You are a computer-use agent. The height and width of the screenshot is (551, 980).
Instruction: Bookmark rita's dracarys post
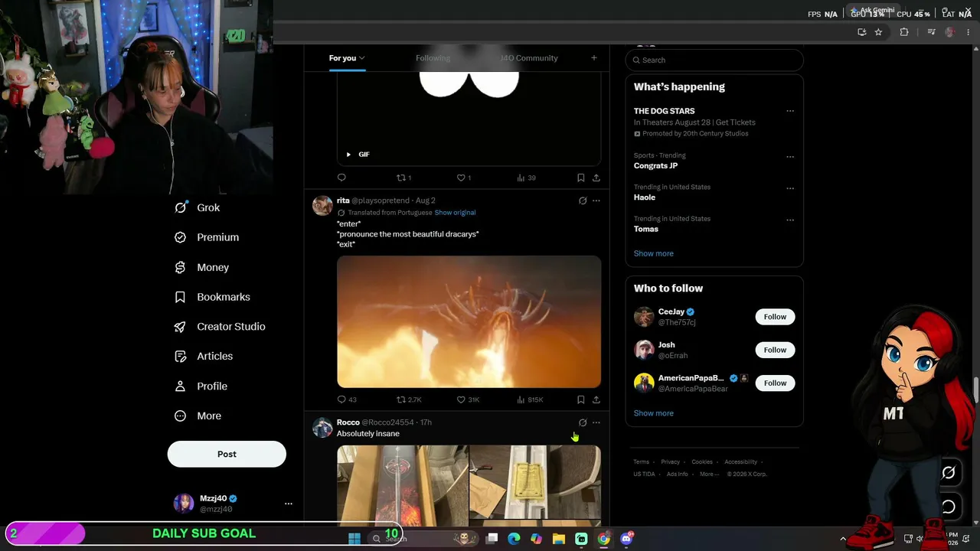tap(581, 399)
